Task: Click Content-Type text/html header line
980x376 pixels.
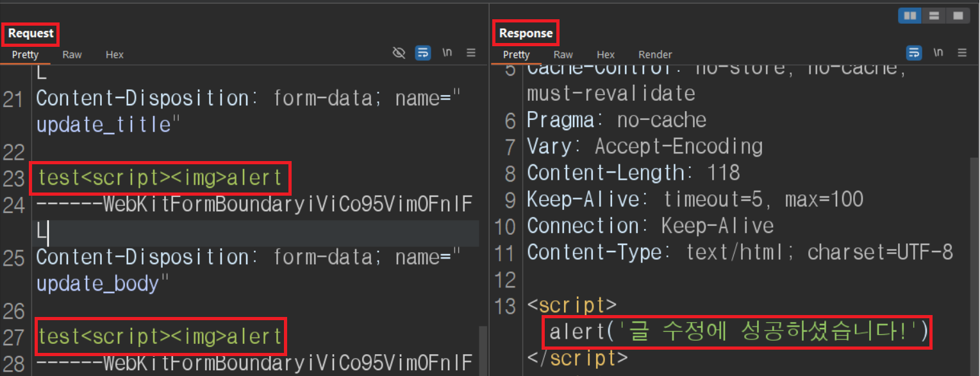Action: click(740, 252)
